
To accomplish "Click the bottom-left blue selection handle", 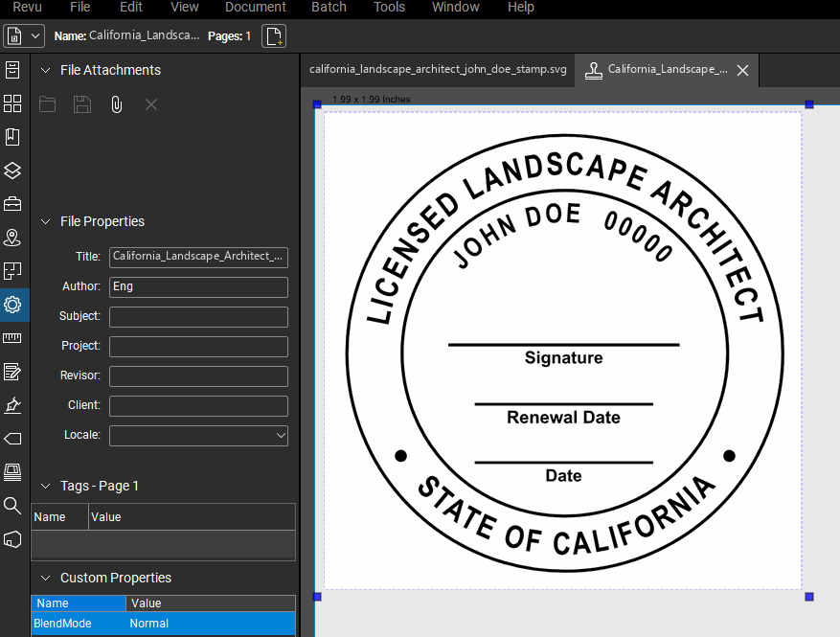I will (317, 596).
